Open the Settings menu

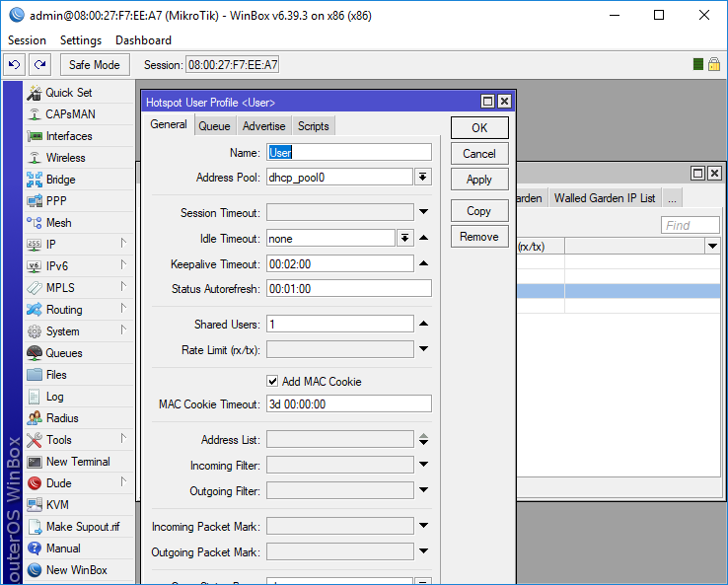pyautogui.click(x=81, y=40)
